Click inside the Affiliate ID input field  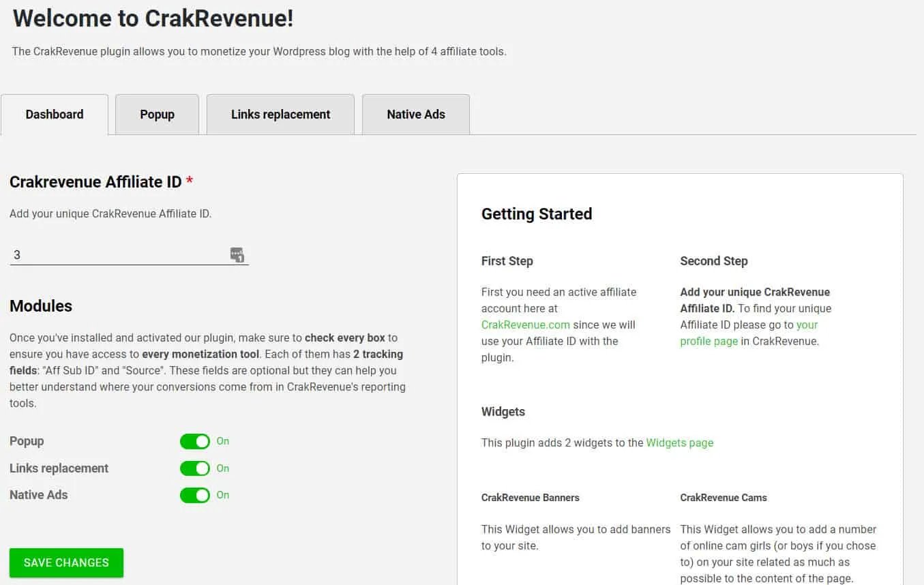102,254
